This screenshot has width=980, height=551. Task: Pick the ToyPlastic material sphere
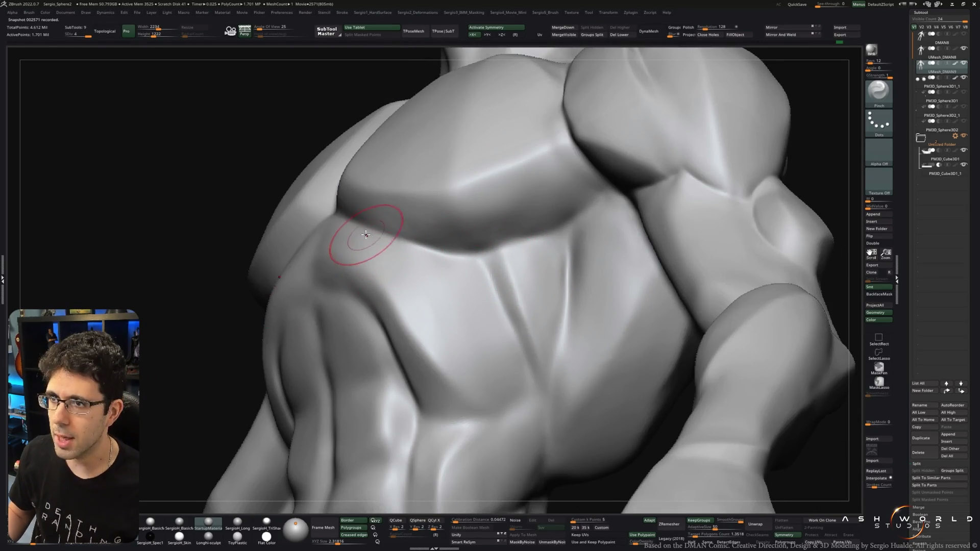[x=237, y=536]
